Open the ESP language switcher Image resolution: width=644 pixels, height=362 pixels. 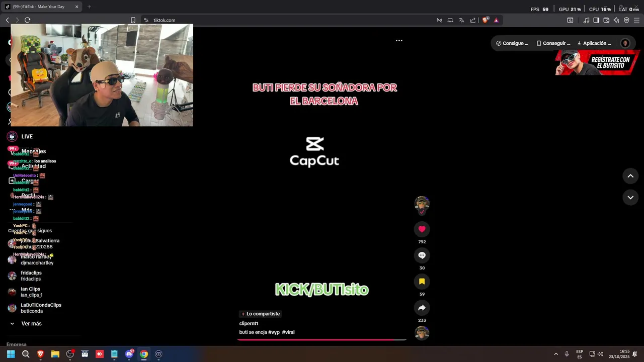click(x=580, y=354)
